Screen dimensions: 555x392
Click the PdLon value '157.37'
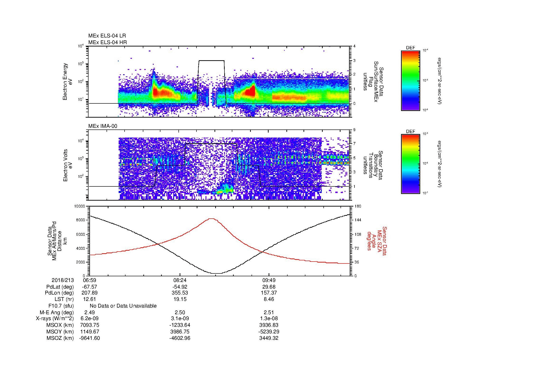click(269, 293)
